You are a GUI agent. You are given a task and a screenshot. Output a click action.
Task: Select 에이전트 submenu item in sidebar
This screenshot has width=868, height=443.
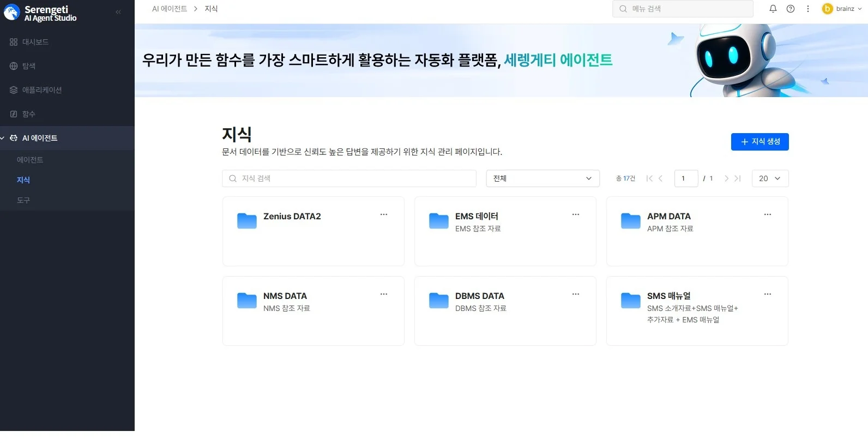click(x=30, y=160)
